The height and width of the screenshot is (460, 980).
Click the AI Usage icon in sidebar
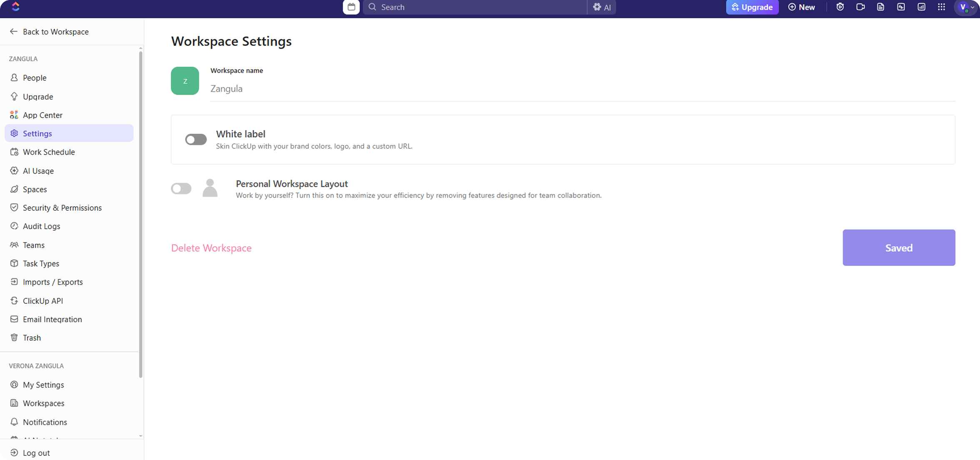[x=14, y=170]
